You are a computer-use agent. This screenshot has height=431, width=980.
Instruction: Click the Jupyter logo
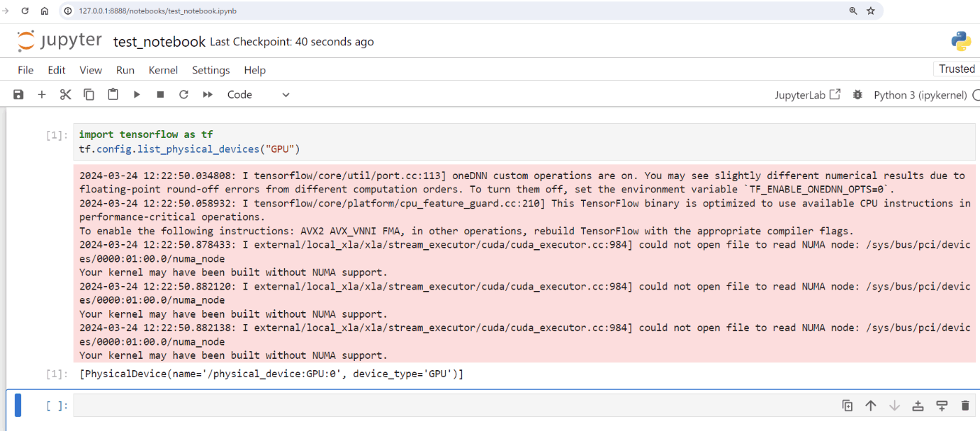(x=59, y=41)
